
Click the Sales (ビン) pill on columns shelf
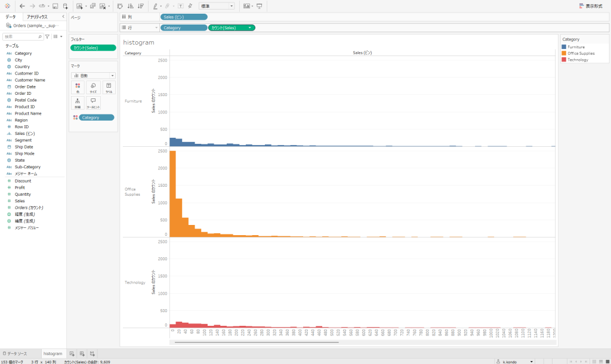tap(183, 17)
